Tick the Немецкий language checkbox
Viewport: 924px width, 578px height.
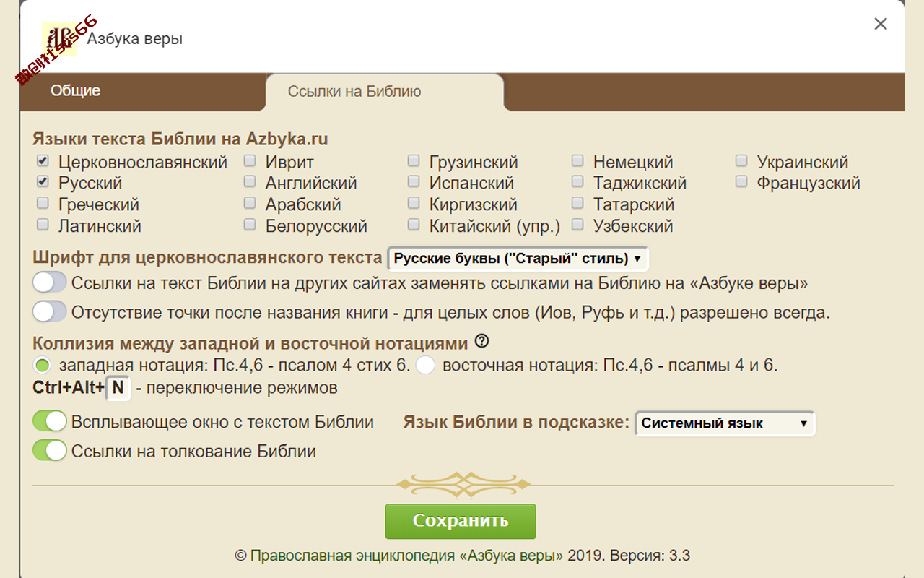[x=577, y=160]
